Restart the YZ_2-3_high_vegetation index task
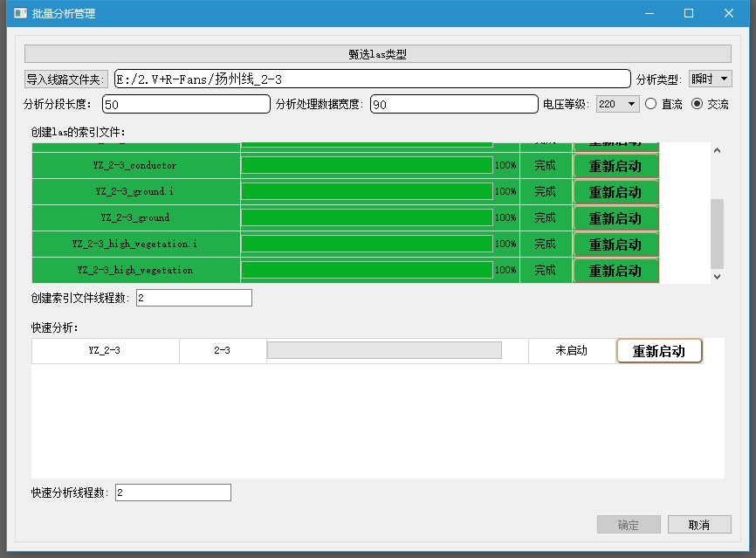 615,270
